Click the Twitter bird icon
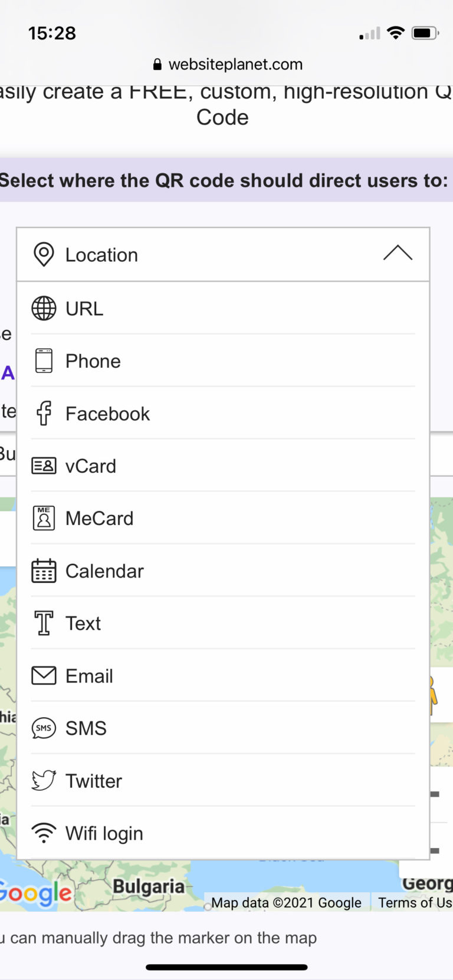The image size is (453, 980). pyautogui.click(x=44, y=781)
